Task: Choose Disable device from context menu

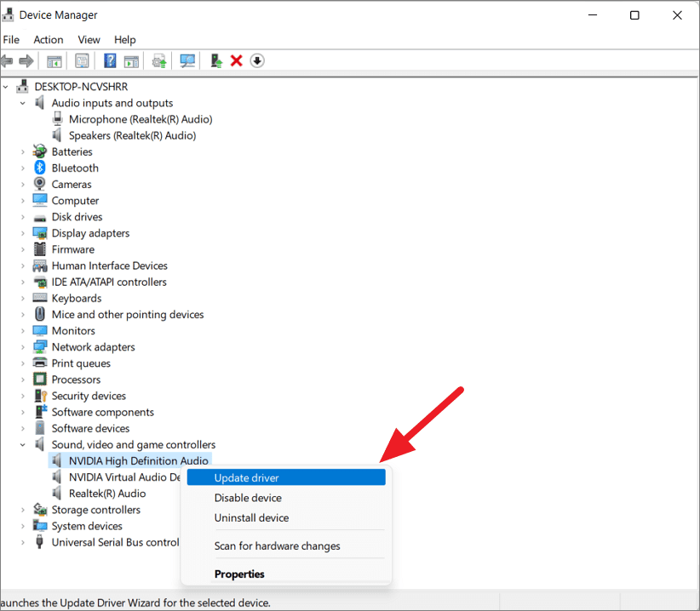Action: [x=286, y=498]
